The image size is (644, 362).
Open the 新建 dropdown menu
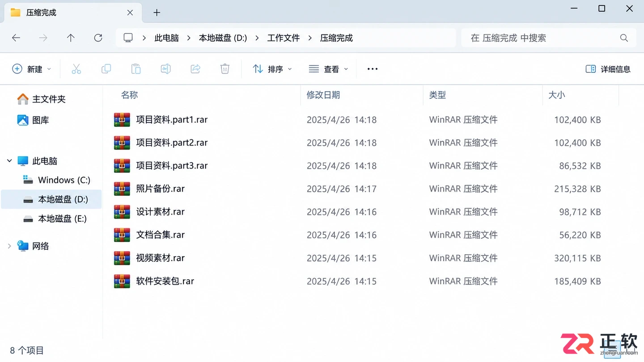tap(31, 69)
